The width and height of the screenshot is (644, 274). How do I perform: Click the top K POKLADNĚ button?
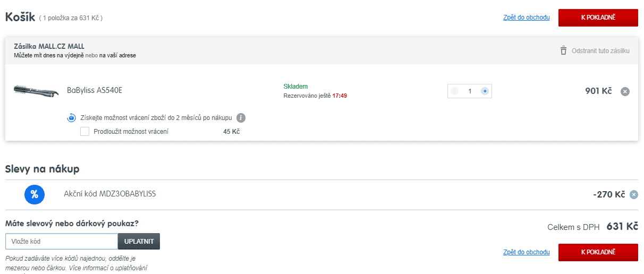[598, 18]
